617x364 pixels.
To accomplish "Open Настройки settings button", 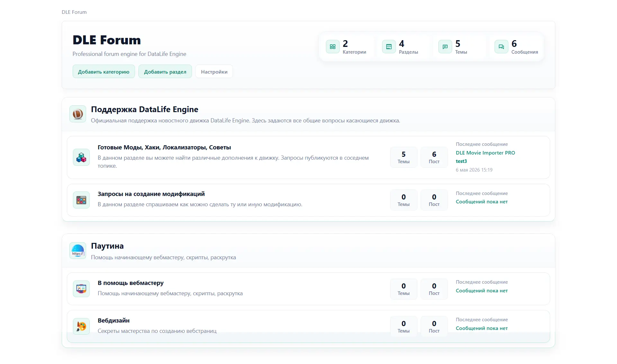I will pos(214,71).
